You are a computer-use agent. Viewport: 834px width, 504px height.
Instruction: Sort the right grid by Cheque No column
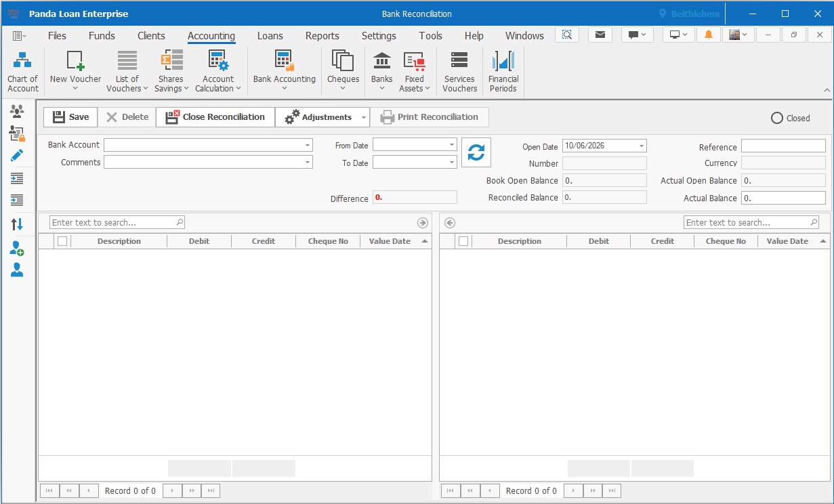coord(726,241)
